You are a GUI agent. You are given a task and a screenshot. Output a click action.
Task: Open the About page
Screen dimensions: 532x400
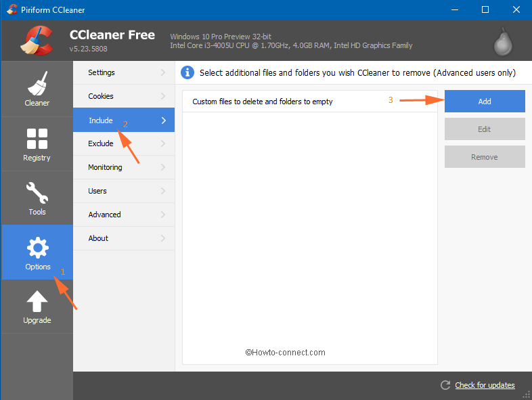124,238
